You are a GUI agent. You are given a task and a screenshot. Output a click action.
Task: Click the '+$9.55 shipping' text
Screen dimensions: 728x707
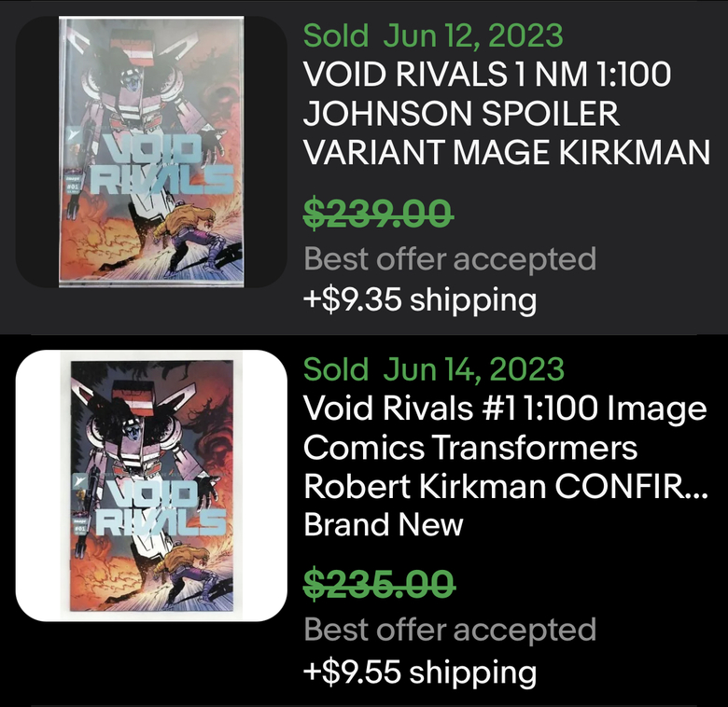point(420,672)
